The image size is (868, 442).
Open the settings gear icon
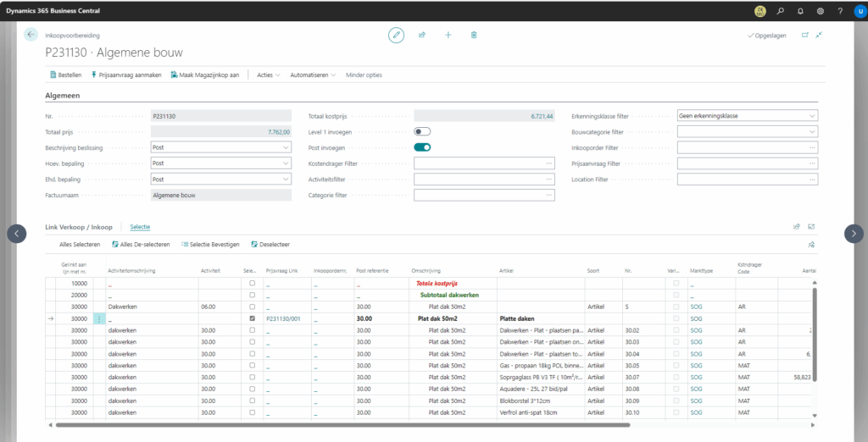pos(820,11)
